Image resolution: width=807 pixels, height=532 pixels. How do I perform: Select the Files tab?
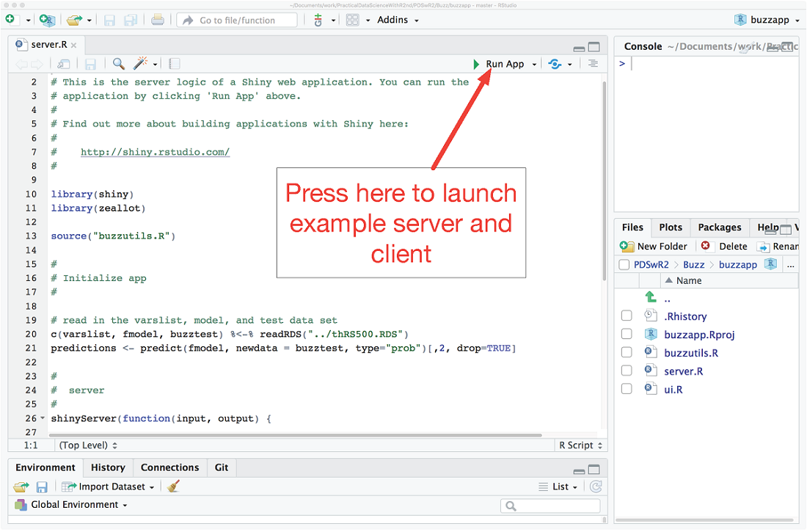coord(632,227)
